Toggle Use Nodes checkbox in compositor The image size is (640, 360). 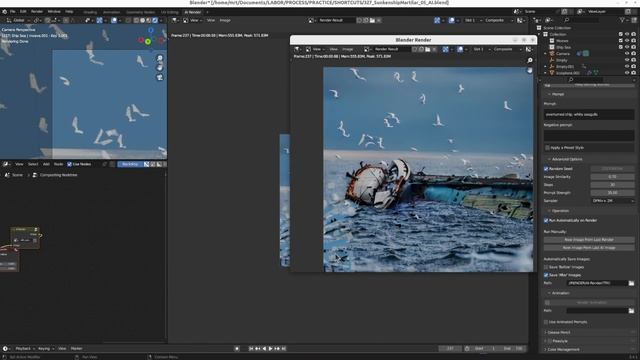69,164
